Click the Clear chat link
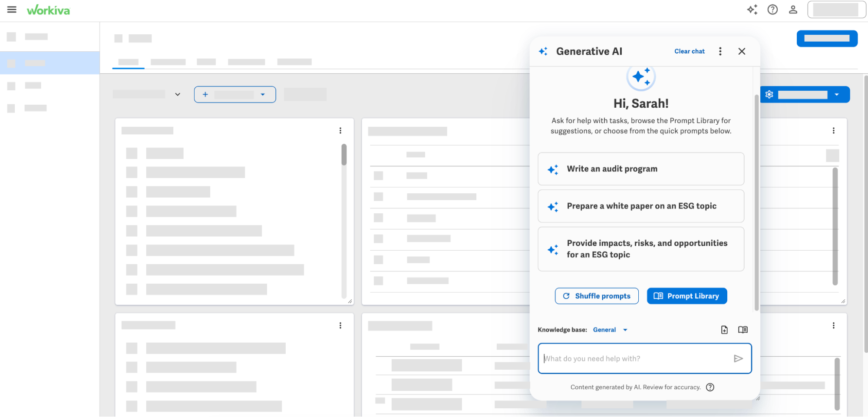868x417 pixels. tap(690, 51)
